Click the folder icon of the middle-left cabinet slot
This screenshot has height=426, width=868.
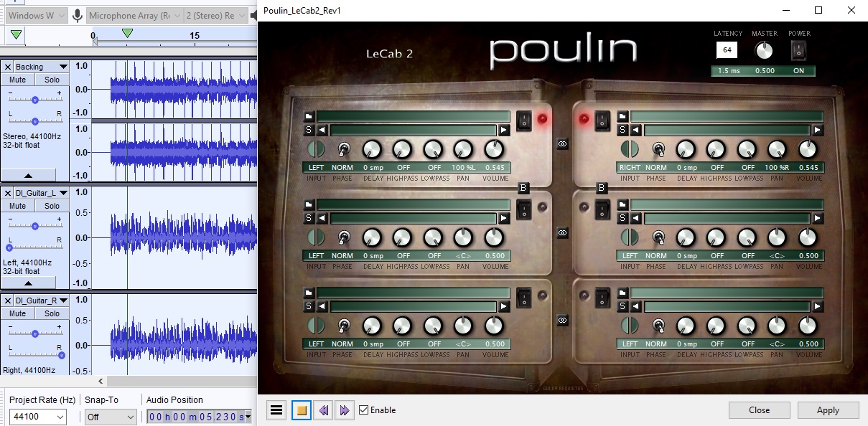pos(309,205)
